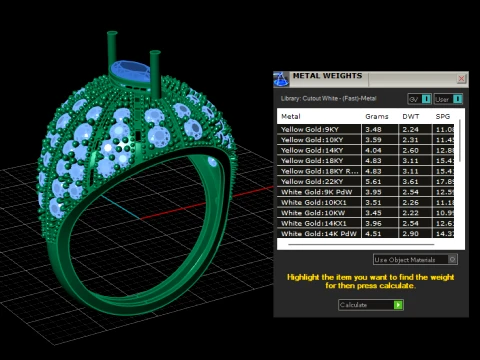Select the blue oval center gemstone
Image resolution: width=480 pixels, height=360 pixels.
[x=130, y=71]
